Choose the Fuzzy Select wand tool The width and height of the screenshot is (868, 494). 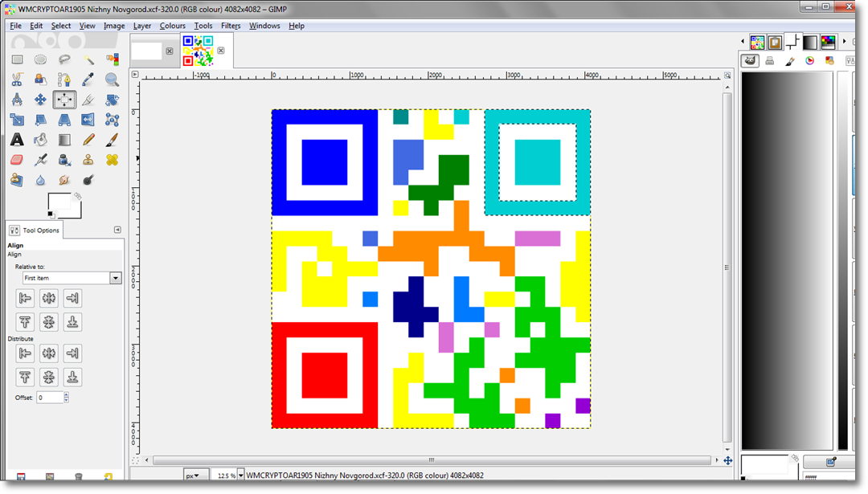point(88,59)
